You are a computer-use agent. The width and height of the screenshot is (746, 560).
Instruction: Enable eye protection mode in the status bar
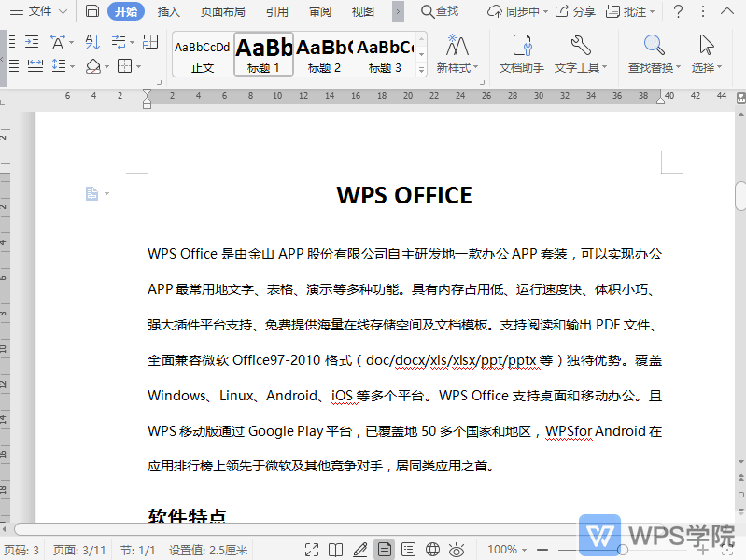[x=457, y=550]
